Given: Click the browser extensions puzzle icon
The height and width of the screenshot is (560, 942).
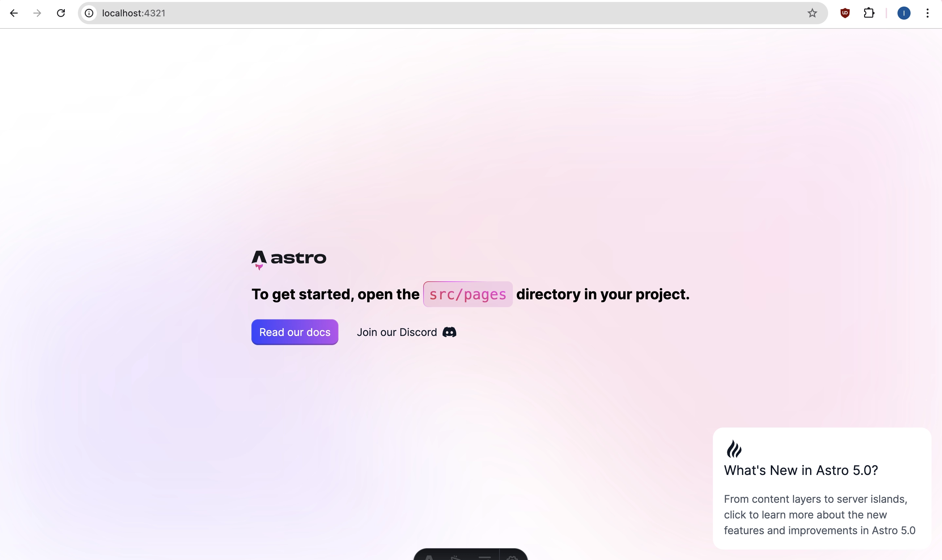Looking at the screenshot, I should [869, 13].
